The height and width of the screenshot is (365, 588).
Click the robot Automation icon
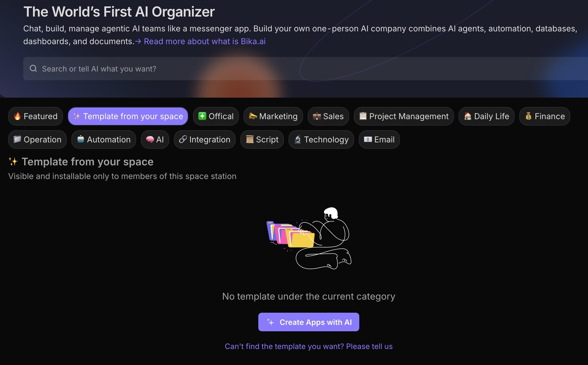pos(81,139)
